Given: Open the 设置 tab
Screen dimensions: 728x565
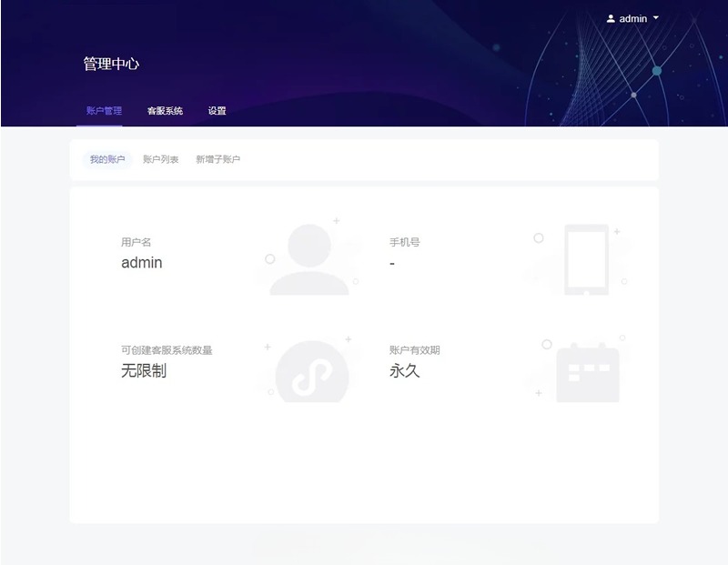Looking at the screenshot, I should click(216, 110).
